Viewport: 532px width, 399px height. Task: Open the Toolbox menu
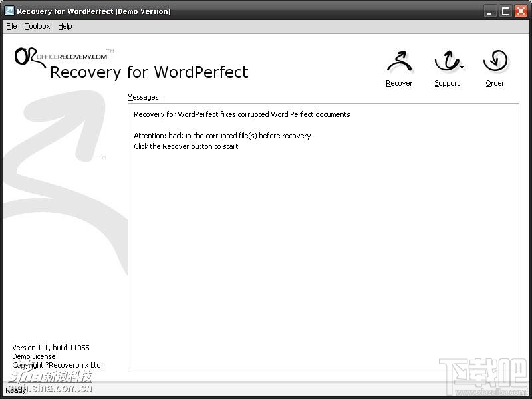(x=37, y=26)
